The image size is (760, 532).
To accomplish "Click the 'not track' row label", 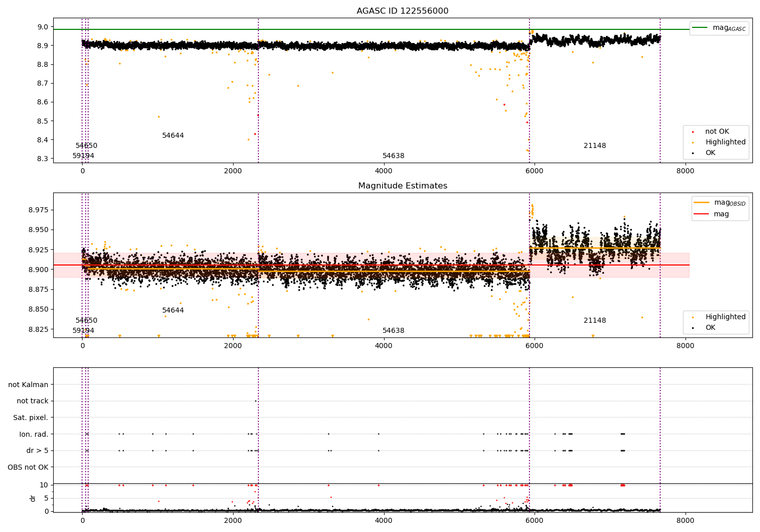I will (x=32, y=401).
